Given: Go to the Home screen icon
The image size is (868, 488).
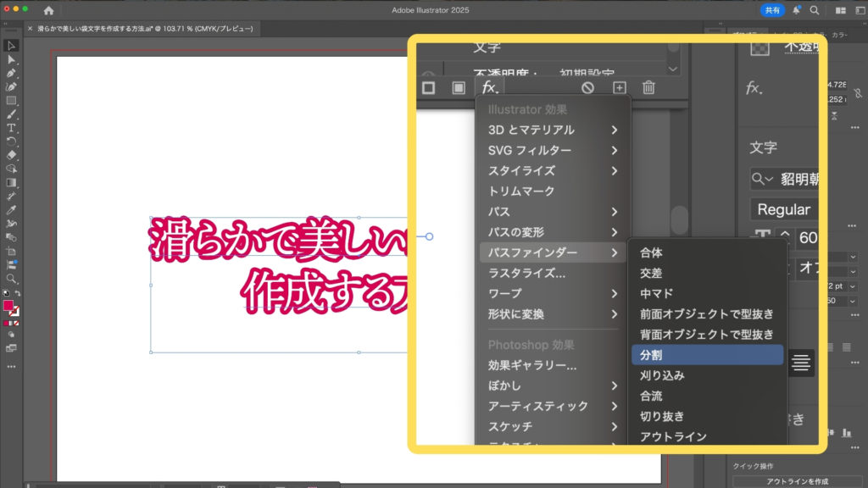Looking at the screenshot, I should pyautogui.click(x=48, y=10).
